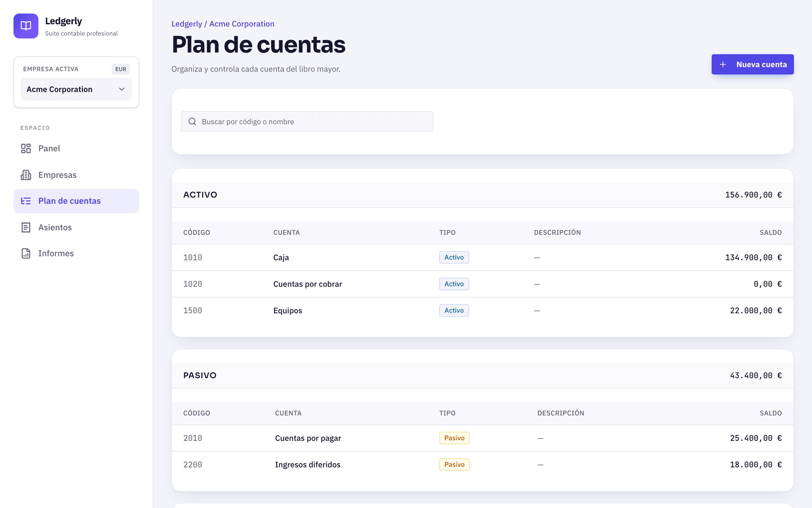The height and width of the screenshot is (508, 812).
Task: Click the Asientos receipt icon
Action: 26,227
